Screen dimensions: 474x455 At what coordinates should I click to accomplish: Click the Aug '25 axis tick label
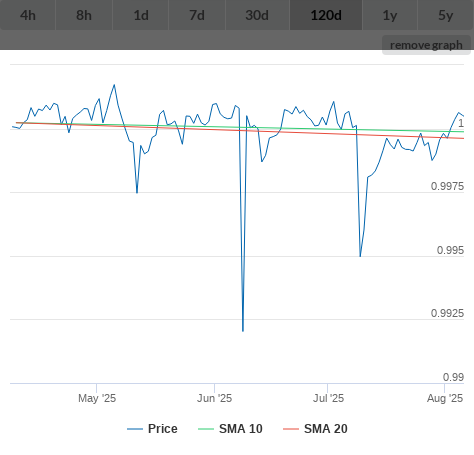445,398
